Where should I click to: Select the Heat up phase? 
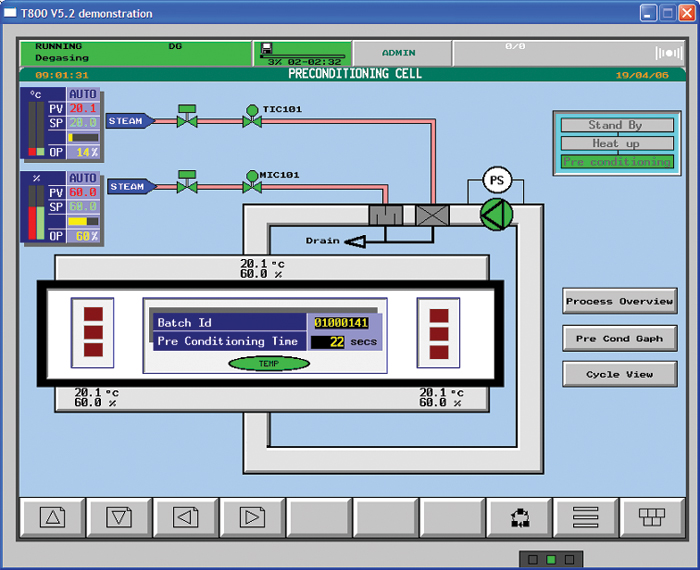click(x=617, y=143)
